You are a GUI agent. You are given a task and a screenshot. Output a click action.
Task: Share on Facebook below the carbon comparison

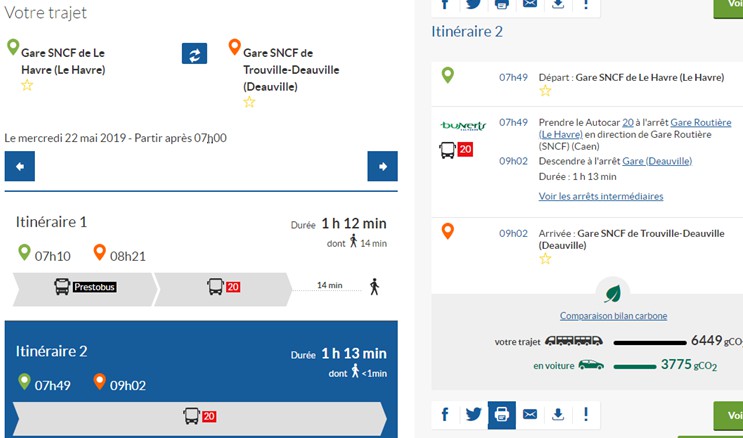point(445,414)
